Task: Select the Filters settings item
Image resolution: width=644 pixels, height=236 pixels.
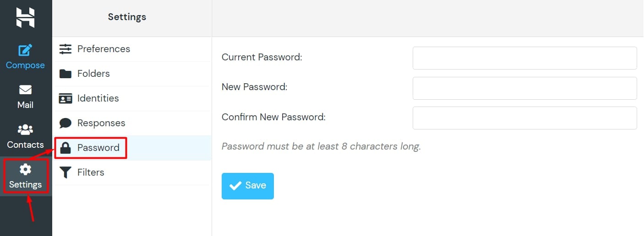Action: point(91,172)
